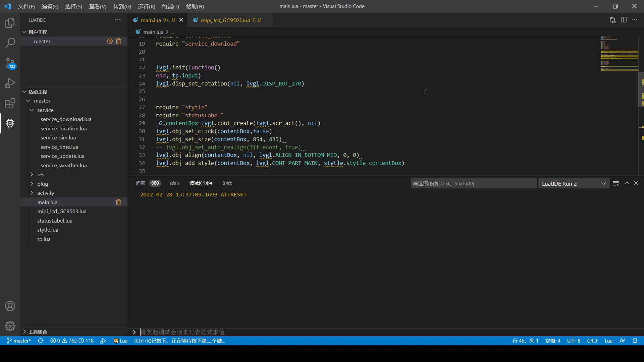
Task: Change encoding via UTF-8 status item
Action: pyautogui.click(x=574, y=341)
